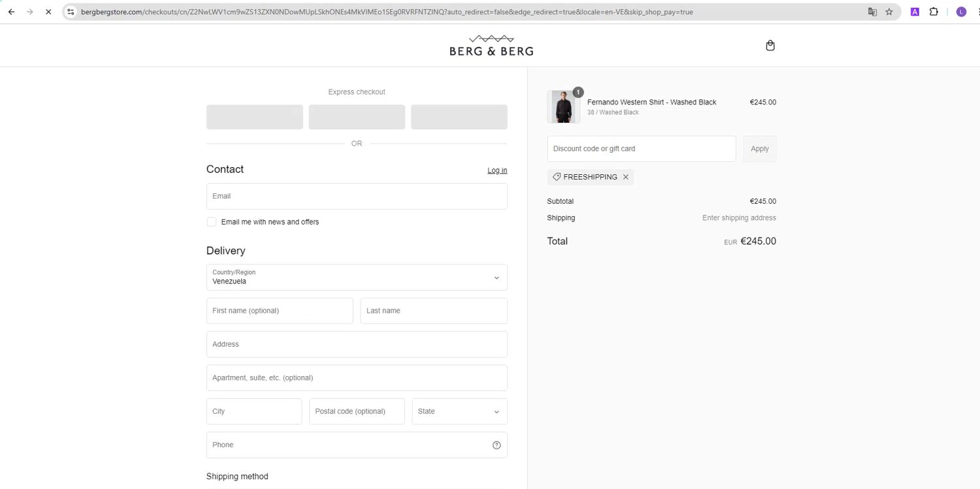Open the Country/Region dropdown
Image resolution: width=980 pixels, height=489 pixels.
[x=357, y=277]
